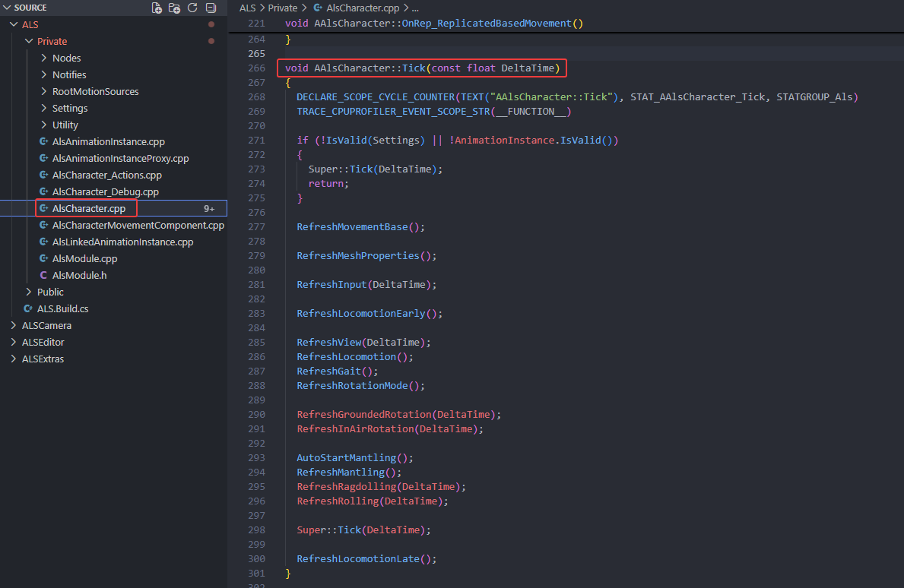Click the C++ icon beside AlsAnimationInstance.cpp
The width and height of the screenshot is (904, 588).
[x=43, y=141]
